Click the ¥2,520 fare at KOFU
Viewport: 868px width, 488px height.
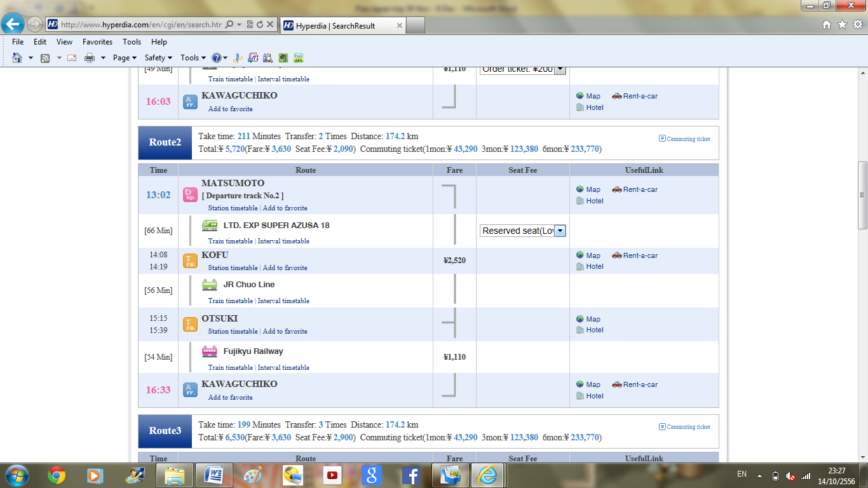pyautogui.click(x=454, y=261)
